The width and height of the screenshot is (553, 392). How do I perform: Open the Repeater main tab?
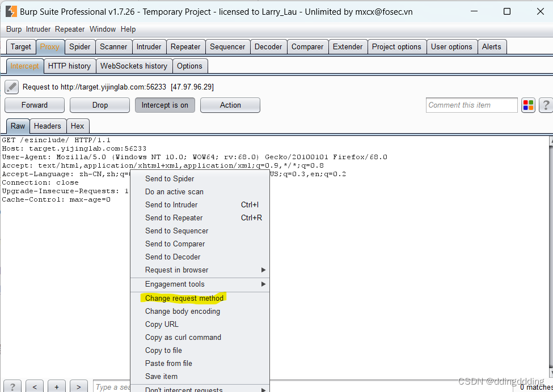pos(185,47)
